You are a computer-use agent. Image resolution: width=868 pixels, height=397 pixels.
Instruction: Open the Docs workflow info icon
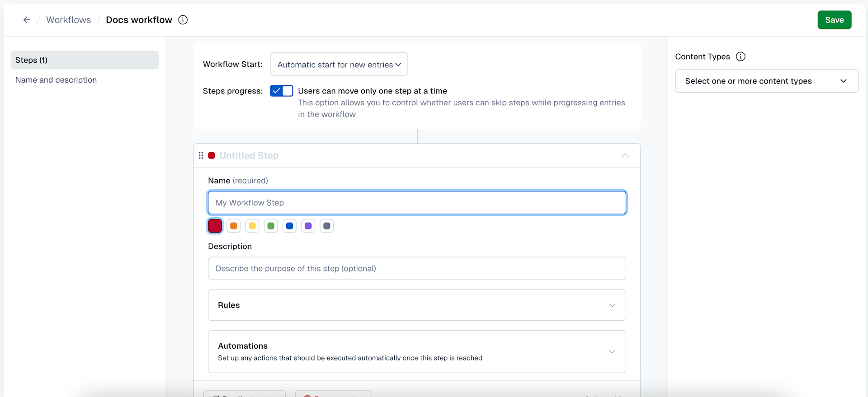(x=183, y=20)
